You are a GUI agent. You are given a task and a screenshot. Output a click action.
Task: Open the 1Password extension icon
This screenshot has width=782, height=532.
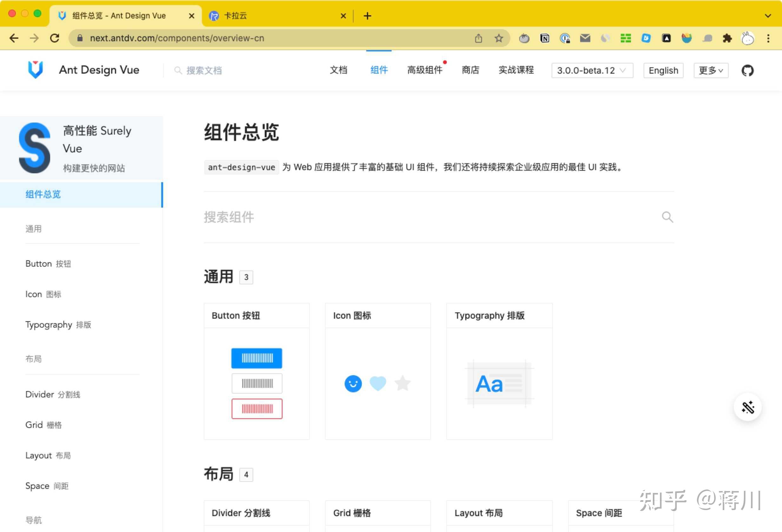pyautogui.click(x=565, y=38)
